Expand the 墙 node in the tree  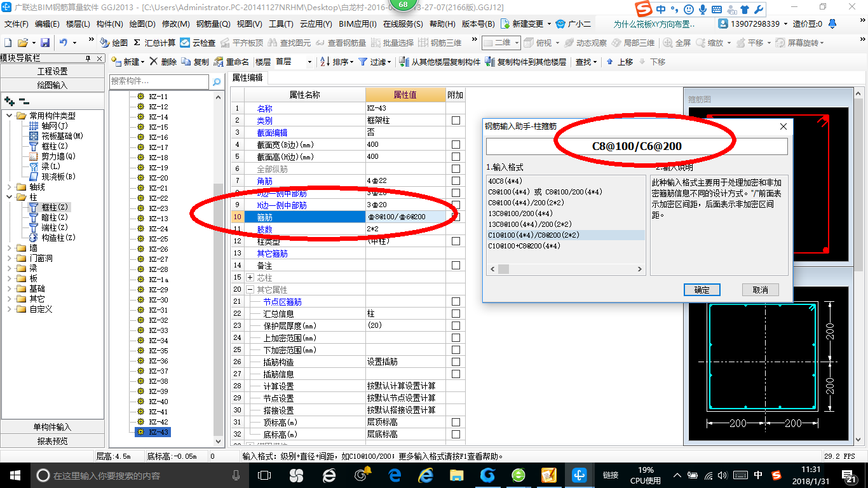pyautogui.click(x=10, y=248)
